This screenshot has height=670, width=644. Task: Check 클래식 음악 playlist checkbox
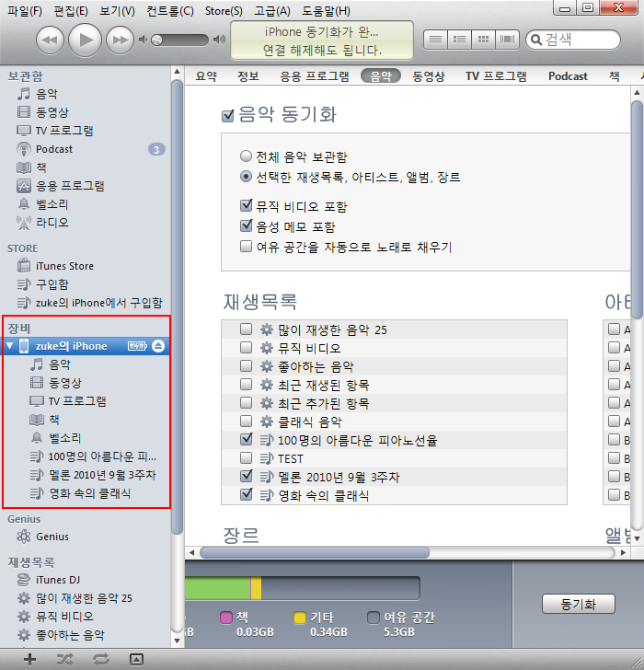pyautogui.click(x=246, y=422)
